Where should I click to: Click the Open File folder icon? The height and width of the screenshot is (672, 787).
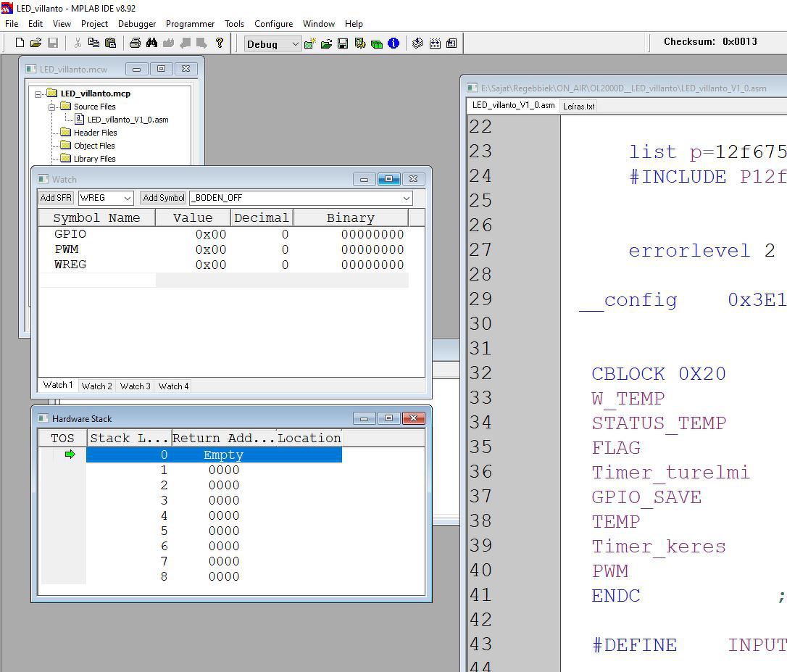(36, 43)
